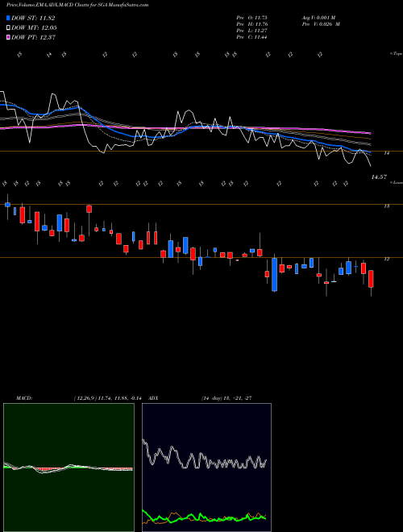Click the 'ADX' panel heading
Image resolution: width=403 pixels, height=532 pixels.
point(154,398)
